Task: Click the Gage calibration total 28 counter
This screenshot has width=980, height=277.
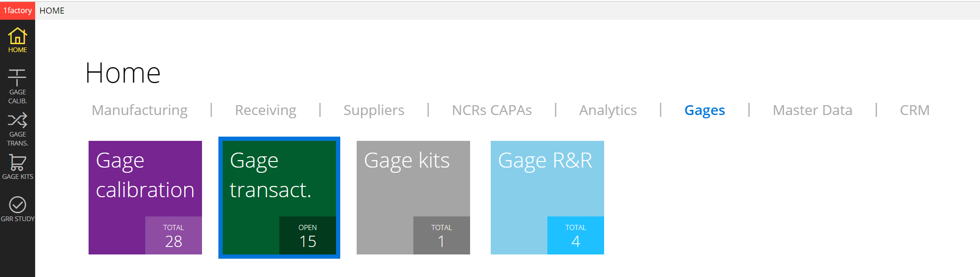Action: [x=173, y=236]
